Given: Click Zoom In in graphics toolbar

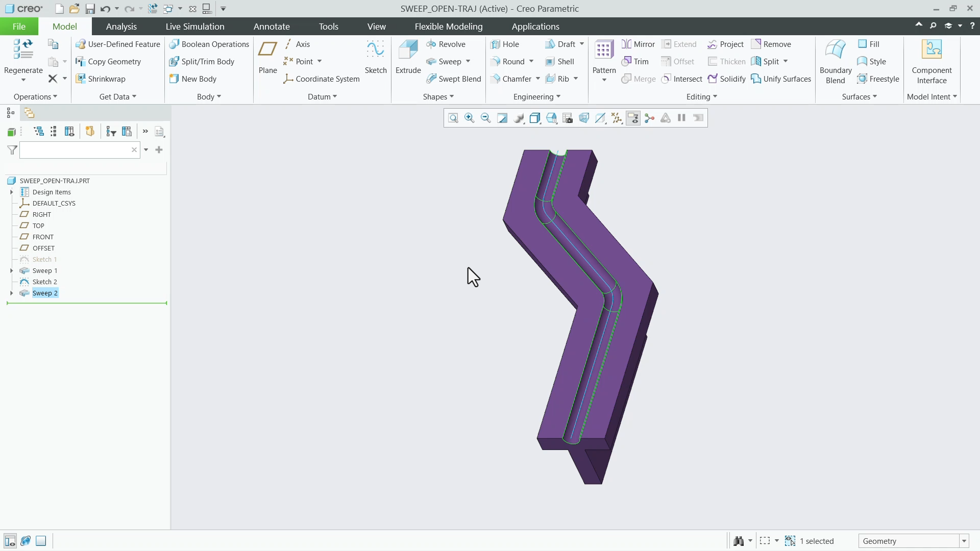Looking at the screenshot, I should pyautogui.click(x=470, y=118).
